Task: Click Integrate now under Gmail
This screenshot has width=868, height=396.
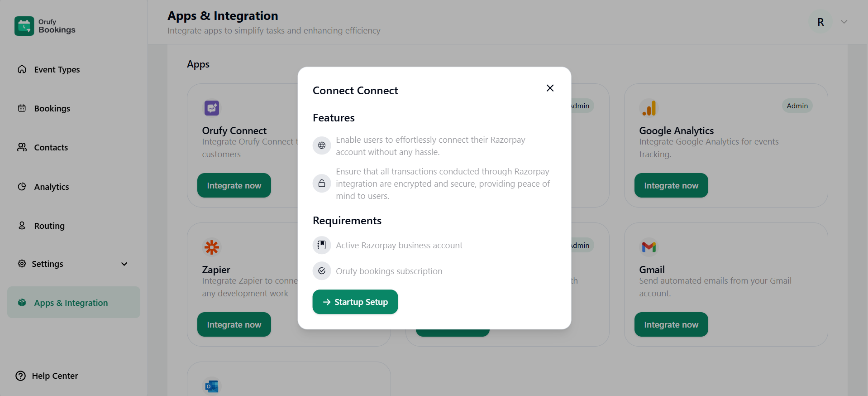Action: coord(671,324)
